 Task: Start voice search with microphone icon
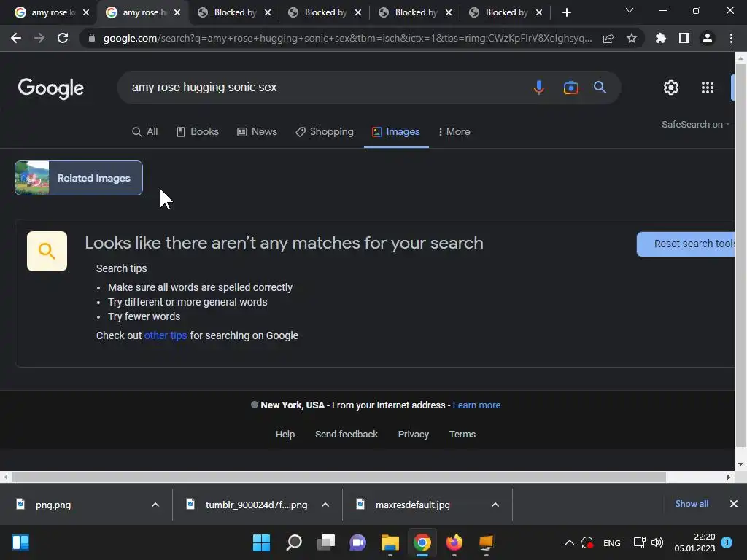[x=539, y=87]
